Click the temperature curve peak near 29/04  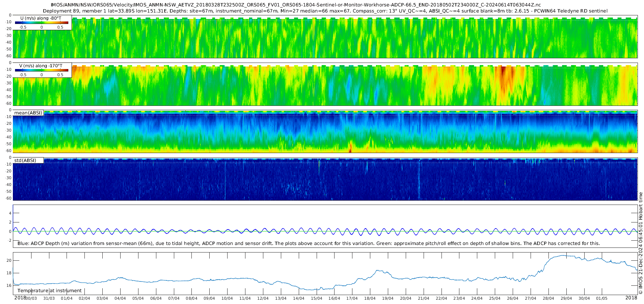(563, 256)
